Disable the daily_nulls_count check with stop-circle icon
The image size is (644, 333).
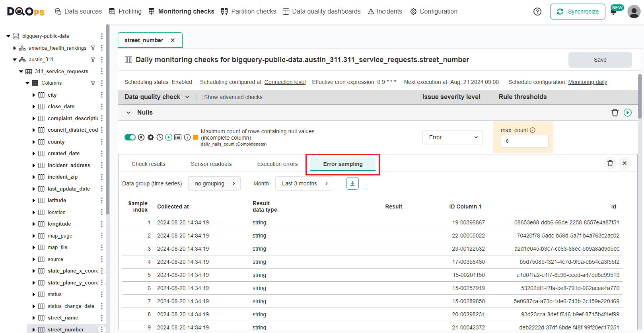[141, 137]
